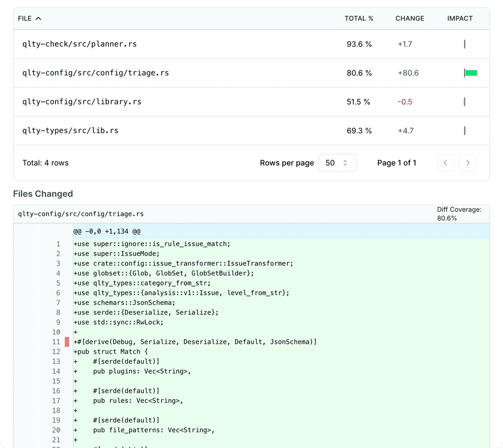Sort by the CHANGE column header
The image size is (503, 448).
[x=410, y=19]
